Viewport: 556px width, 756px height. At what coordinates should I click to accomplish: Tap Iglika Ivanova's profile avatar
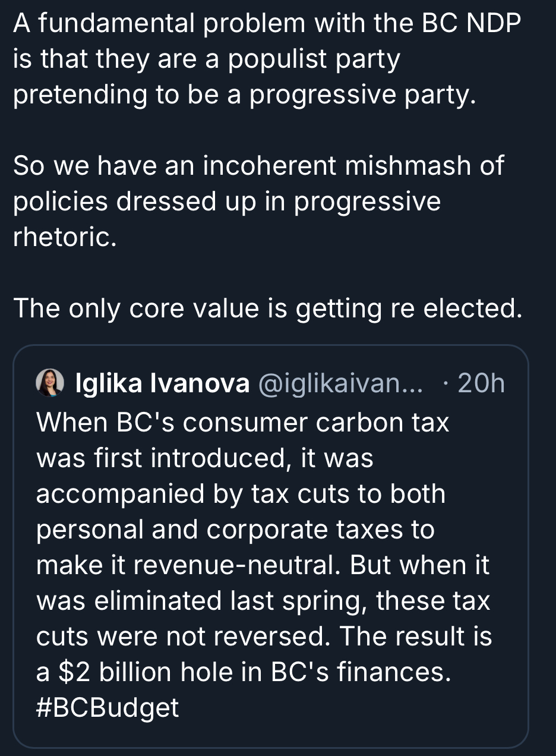[x=50, y=383]
